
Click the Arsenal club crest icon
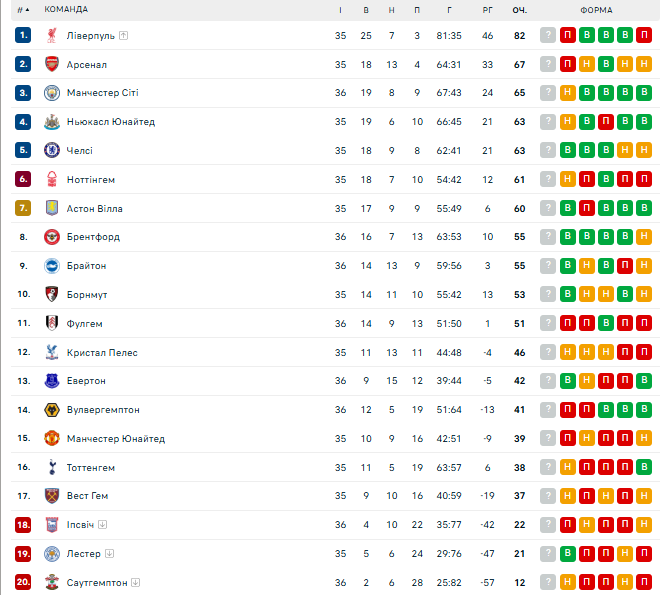point(52,65)
